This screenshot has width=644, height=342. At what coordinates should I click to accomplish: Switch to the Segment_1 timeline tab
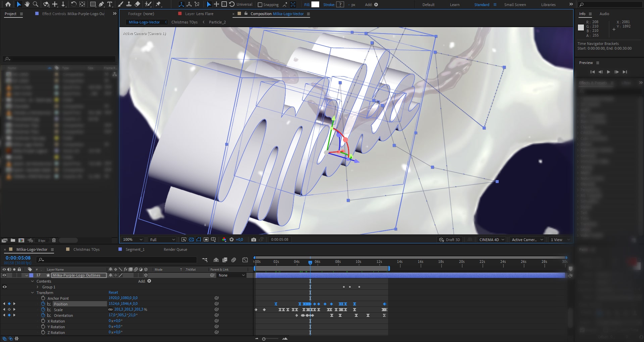coord(135,249)
